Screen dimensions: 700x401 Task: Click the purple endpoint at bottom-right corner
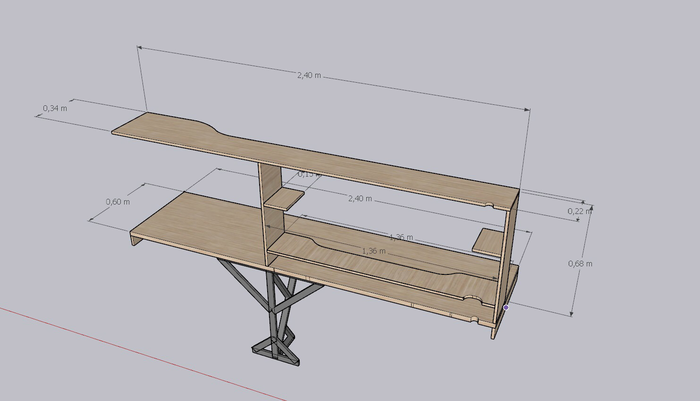pos(506,307)
